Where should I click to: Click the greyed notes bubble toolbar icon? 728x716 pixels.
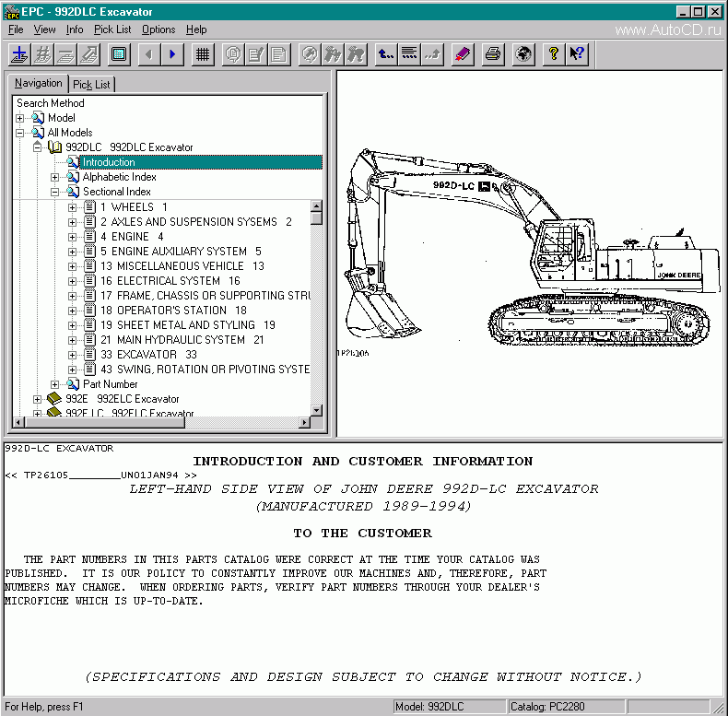pos(233,54)
